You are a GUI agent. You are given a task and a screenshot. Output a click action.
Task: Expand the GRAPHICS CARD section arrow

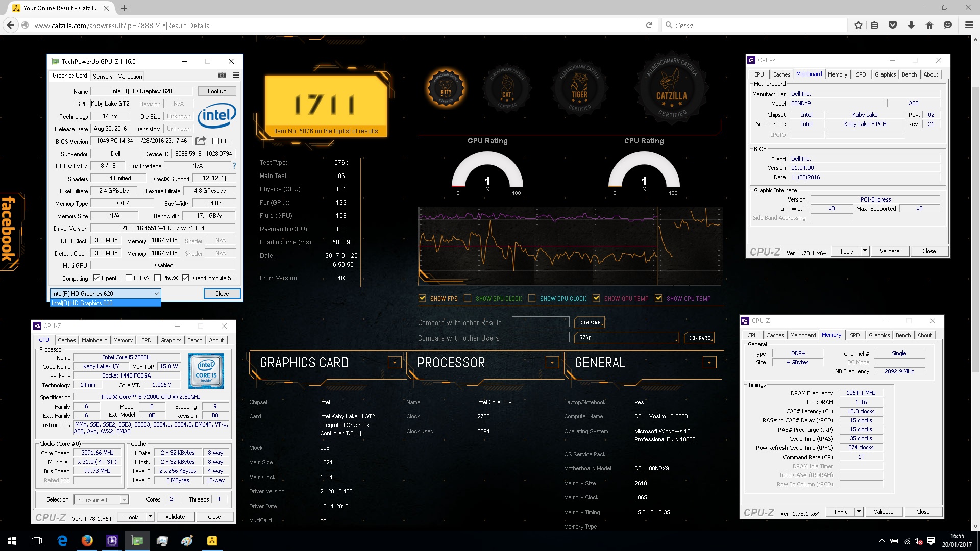coord(394,362)
